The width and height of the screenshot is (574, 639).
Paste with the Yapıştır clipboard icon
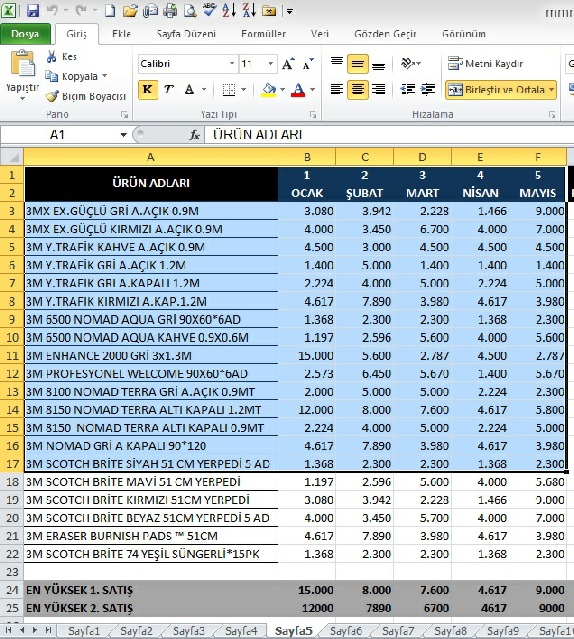(x=22, y=64)
